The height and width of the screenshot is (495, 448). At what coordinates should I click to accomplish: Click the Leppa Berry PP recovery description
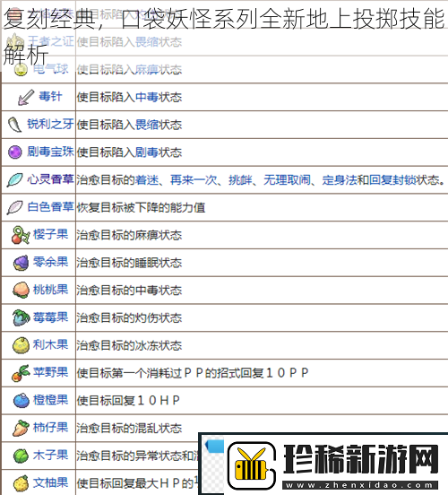193,373
